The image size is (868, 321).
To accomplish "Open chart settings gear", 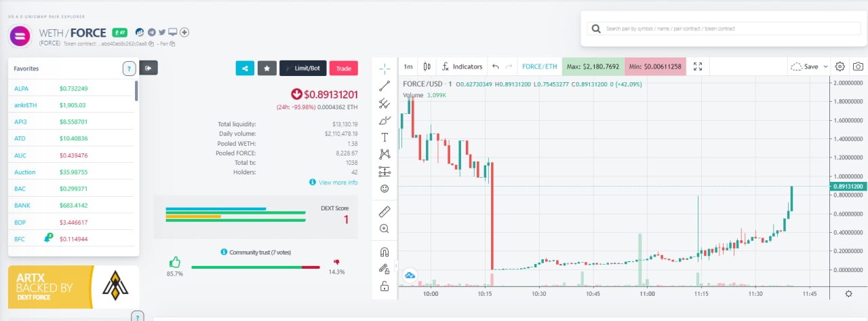I will [840, 67].
